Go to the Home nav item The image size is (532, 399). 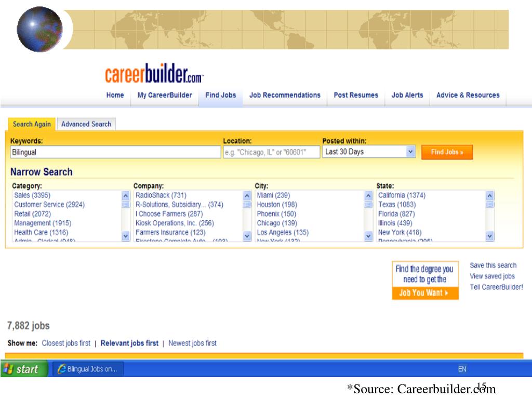coord(115,95)
